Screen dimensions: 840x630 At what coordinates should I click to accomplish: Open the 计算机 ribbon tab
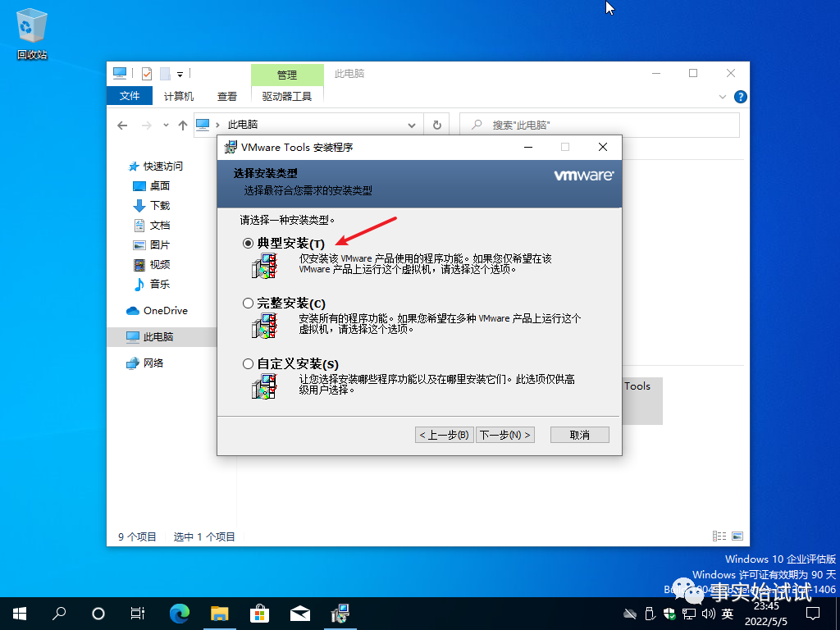[x=178, y=97]
